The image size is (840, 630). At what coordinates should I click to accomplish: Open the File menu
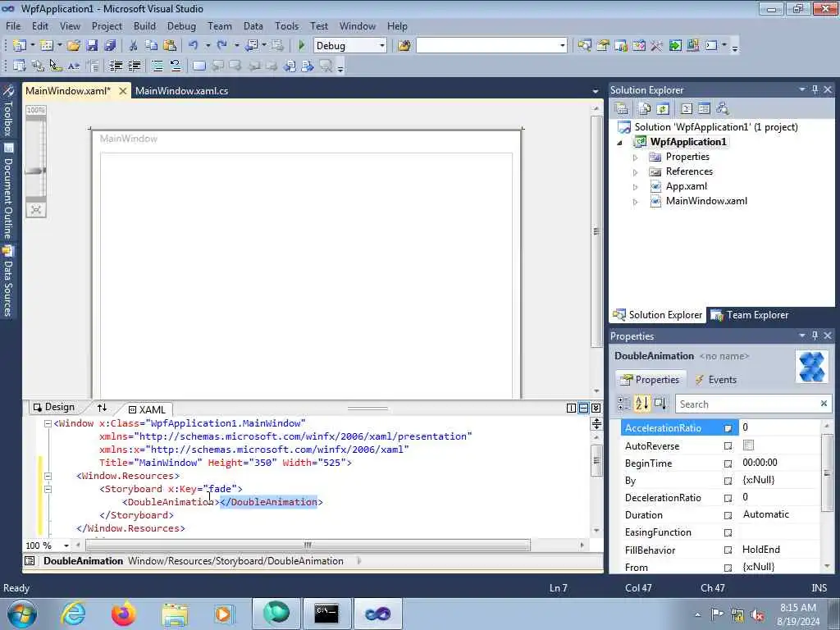tap(13, 25)
